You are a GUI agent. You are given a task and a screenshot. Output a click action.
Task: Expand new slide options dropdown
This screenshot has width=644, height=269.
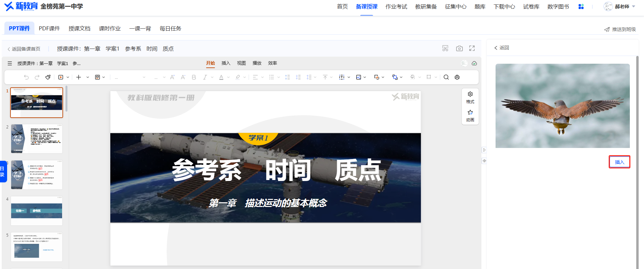[88, 77]
